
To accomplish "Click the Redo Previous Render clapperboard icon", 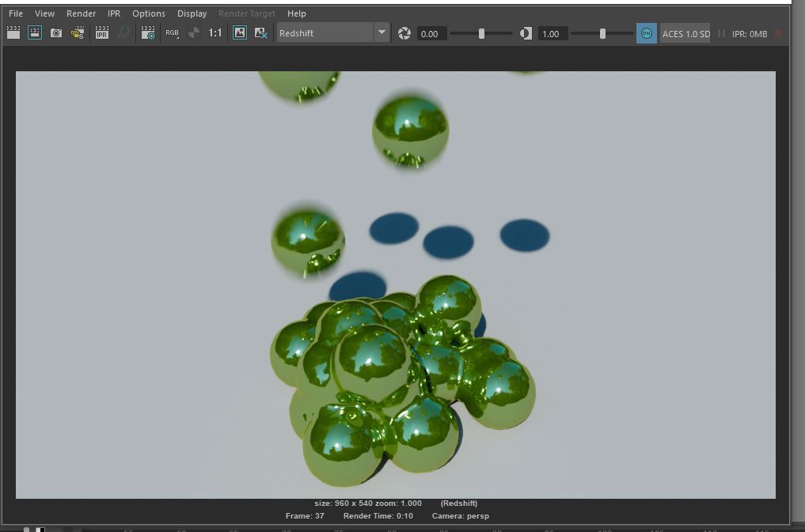I will pos(13,33).
